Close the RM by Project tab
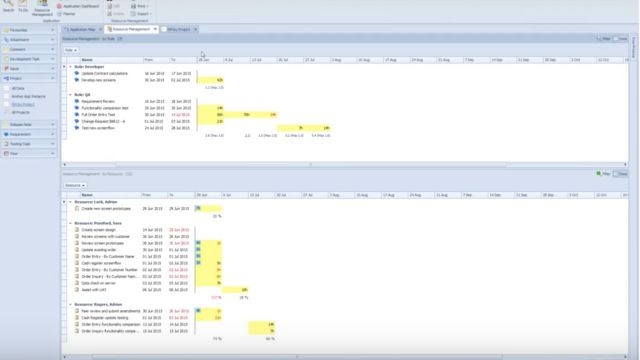This screenshot has height=360, width=640. click(x=196, y=29)
